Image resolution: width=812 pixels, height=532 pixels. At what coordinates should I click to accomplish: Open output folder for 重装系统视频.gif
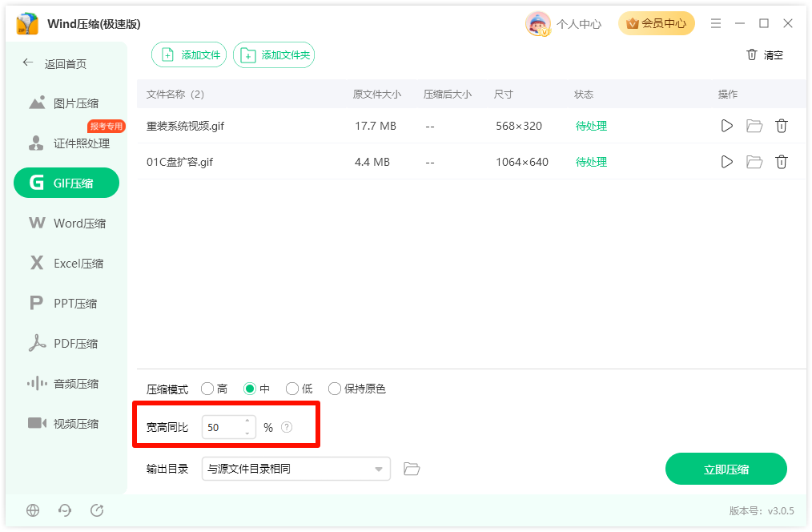pos(754,126)
